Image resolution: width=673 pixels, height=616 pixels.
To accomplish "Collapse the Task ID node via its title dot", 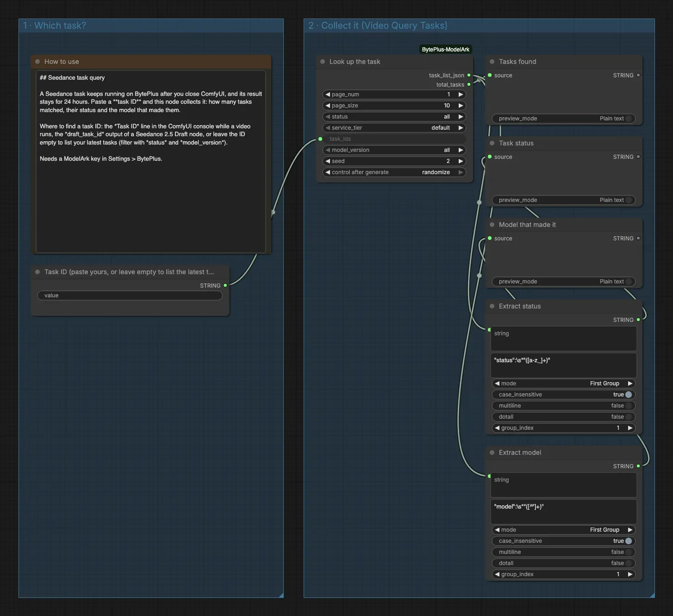I will [x=37, y=272].
